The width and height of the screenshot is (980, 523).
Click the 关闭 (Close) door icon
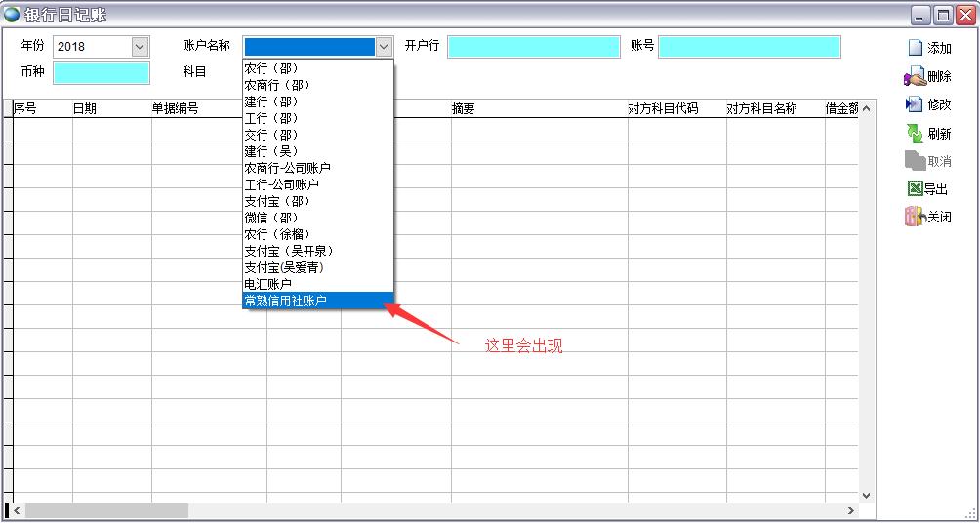pyautogui.click(x=915, y=218)
